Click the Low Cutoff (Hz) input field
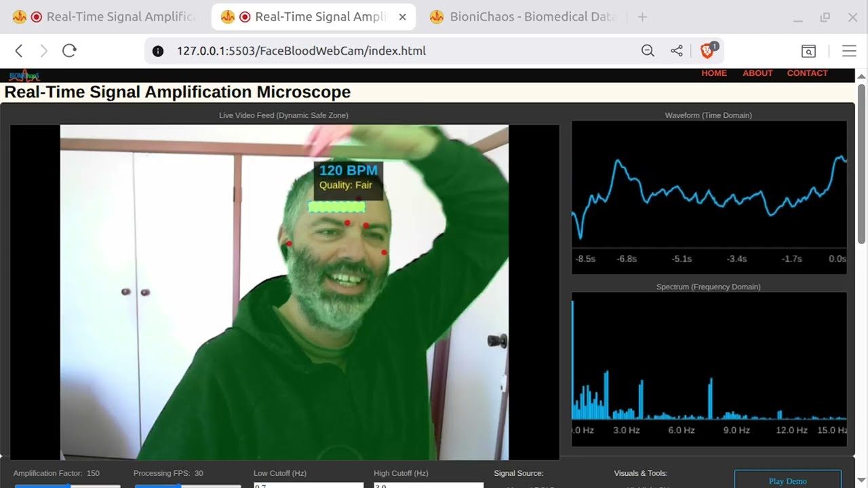Viewport: 868px width, 488px height. (309, 485)
